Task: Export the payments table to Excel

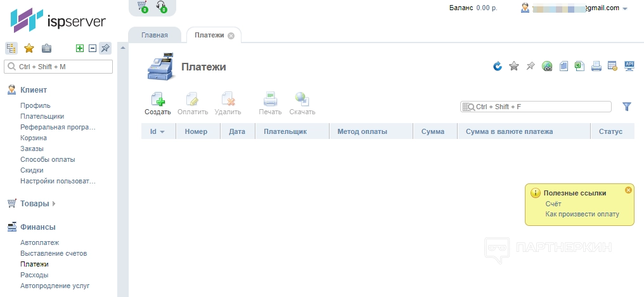Action: click(x=579, y=66)
